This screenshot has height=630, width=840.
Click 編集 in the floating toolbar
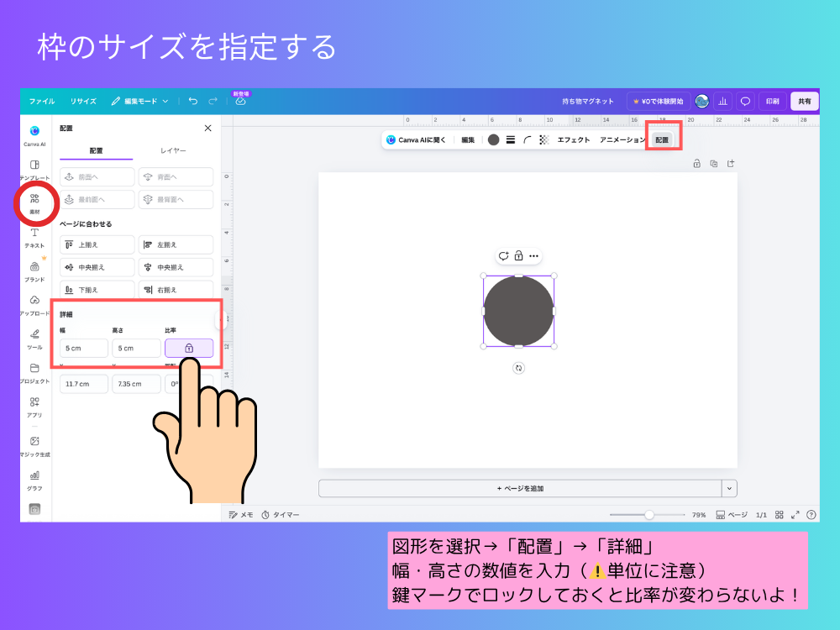point(468,139)
